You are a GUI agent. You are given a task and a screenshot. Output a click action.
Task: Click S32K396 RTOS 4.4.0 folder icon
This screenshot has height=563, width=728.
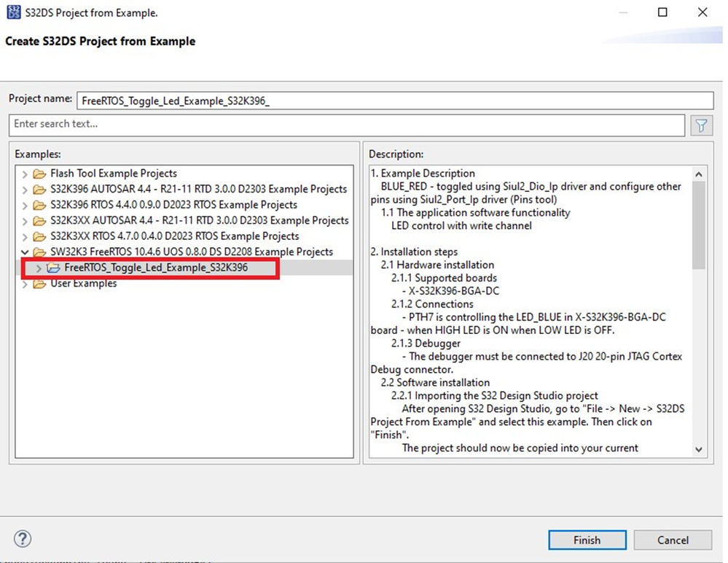pyautogui.click(x=39, y=205)
